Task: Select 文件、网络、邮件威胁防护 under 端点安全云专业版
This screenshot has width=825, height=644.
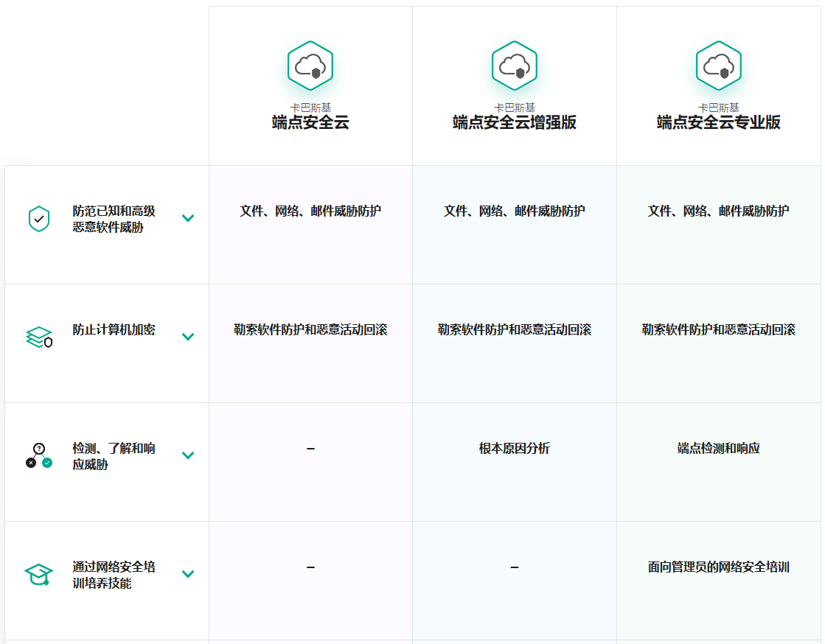Action: click(x=719, y=211)
